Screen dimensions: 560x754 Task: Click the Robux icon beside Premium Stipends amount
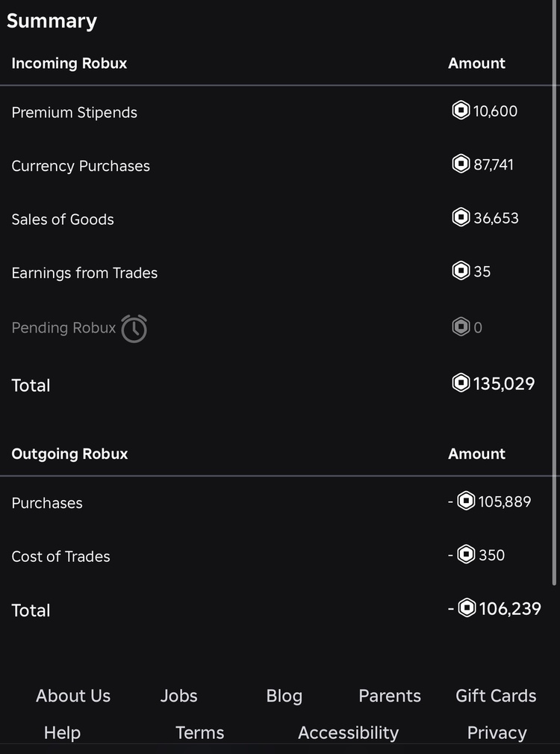pos(461,111)
